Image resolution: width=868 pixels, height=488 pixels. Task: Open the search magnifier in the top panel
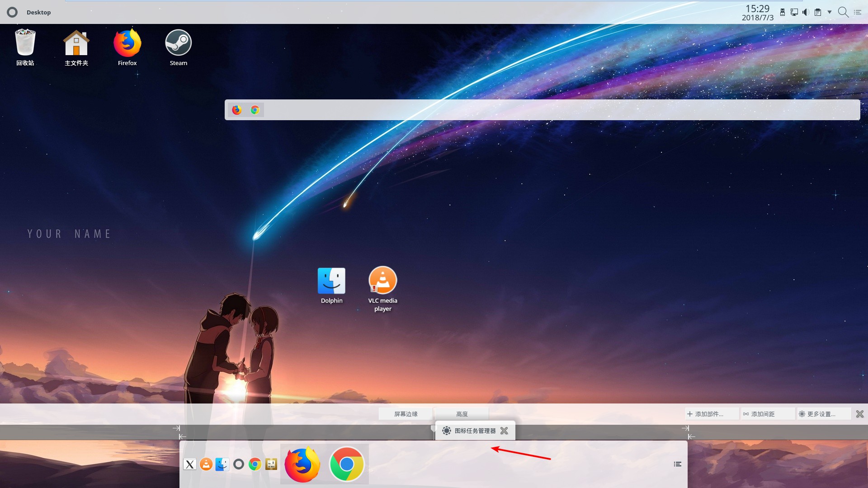843,12
